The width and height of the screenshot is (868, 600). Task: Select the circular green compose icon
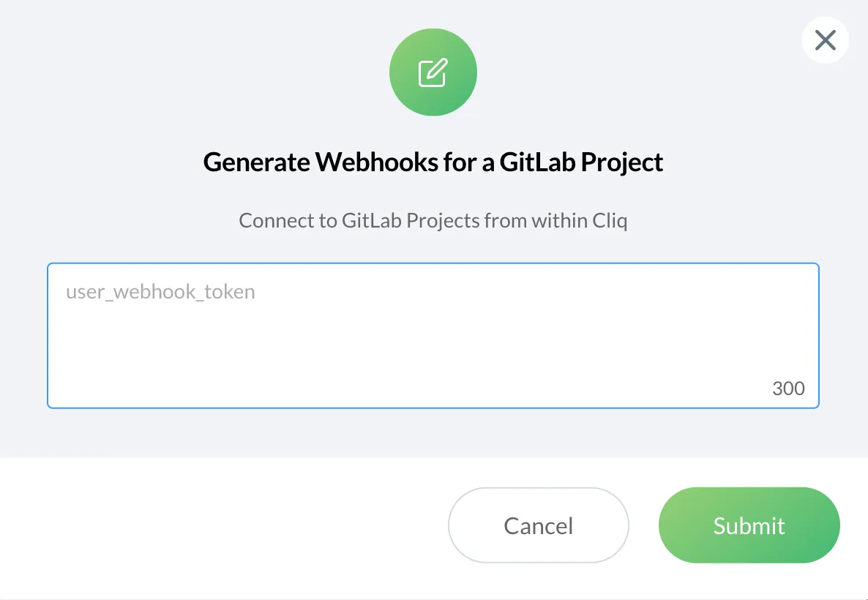(433, 73)
